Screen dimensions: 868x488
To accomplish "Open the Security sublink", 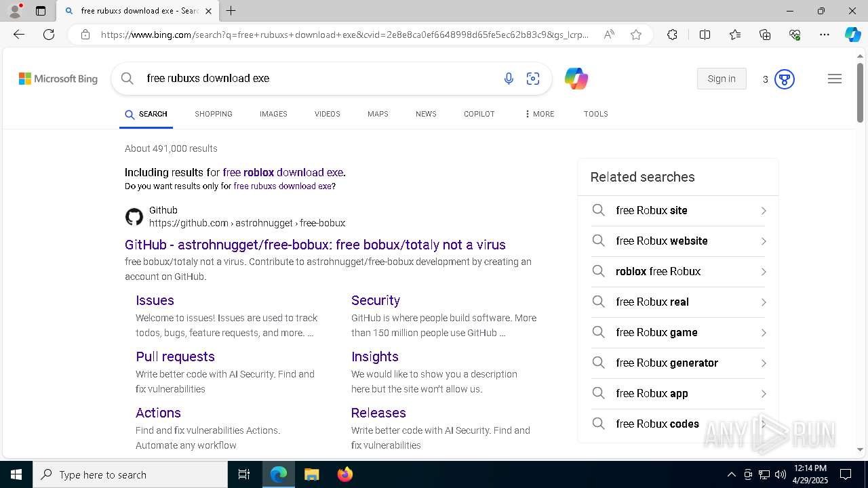I will [376, 300].
